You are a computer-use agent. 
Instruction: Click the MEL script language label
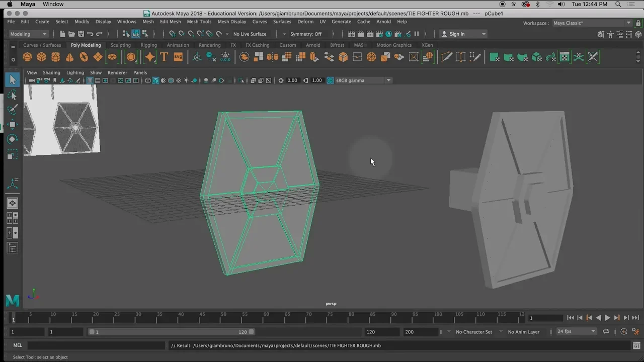point(18,345)
